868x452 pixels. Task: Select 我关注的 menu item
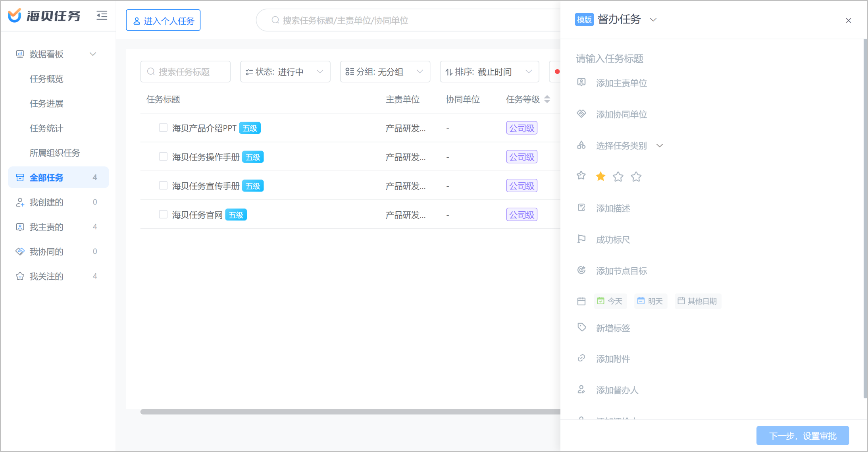pyautogui.click(x=58, y=276)
